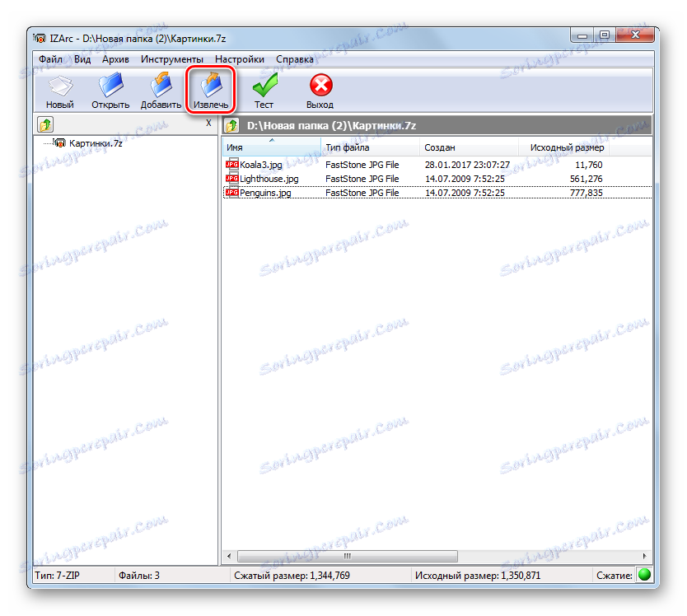Screen dimensions: 687x616
Task: Select the Penguins.jpg file name
Action: coord(265,193)
